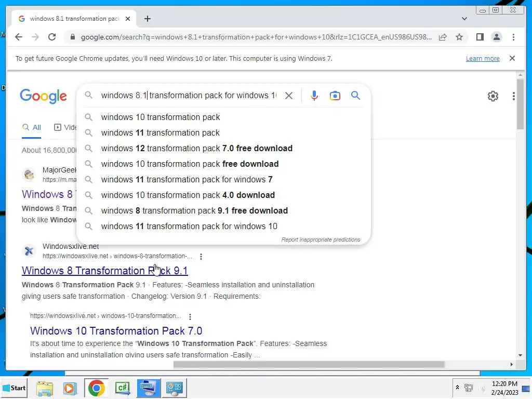Viewport: 532px width, 399px height.
Task: Click the forward navigation arrow
Action: (x=35, y=37)
